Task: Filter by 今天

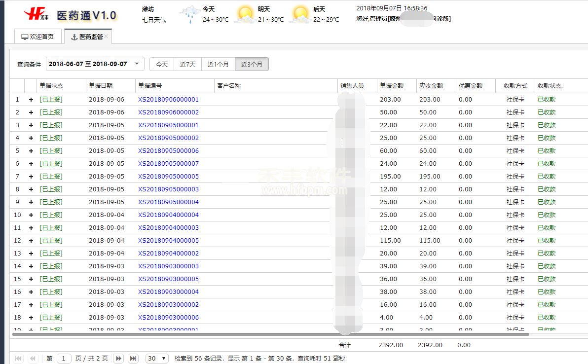Action: pos(162,64)
